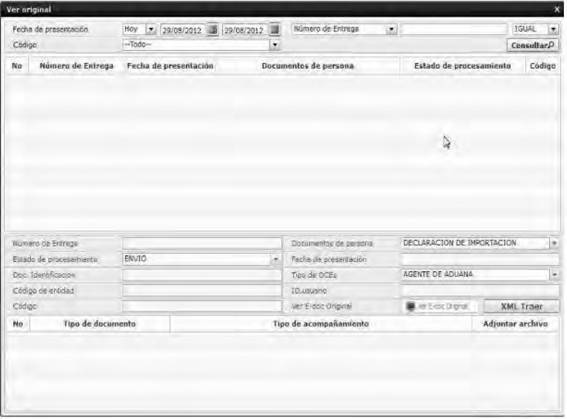
Task: Close the Ver original dialog
Action: point(557,9)
